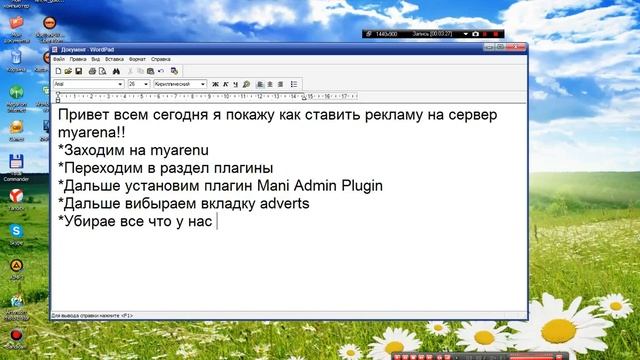Open the Правка menu
The width and height of the screenshot is (640, 360).
[78, 59]
